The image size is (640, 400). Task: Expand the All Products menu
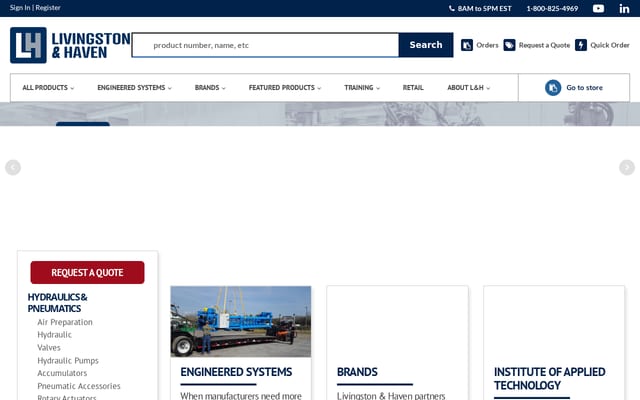pos(48,88)
